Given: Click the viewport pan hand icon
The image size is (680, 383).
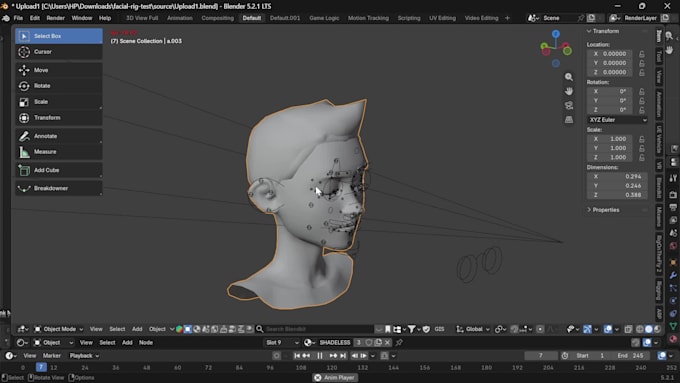Looking at the screenshot, I should [569, 91].
